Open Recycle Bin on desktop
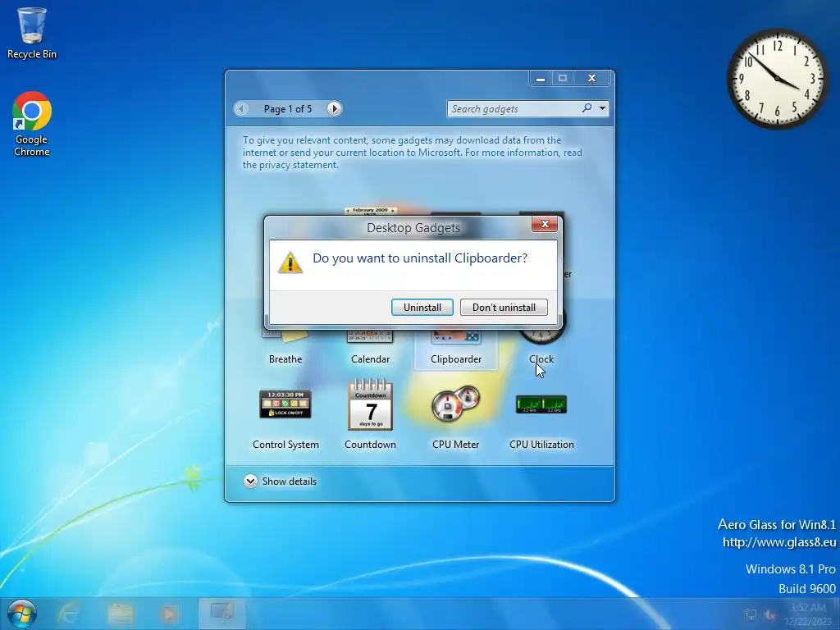840x630 pixels. 32,33
